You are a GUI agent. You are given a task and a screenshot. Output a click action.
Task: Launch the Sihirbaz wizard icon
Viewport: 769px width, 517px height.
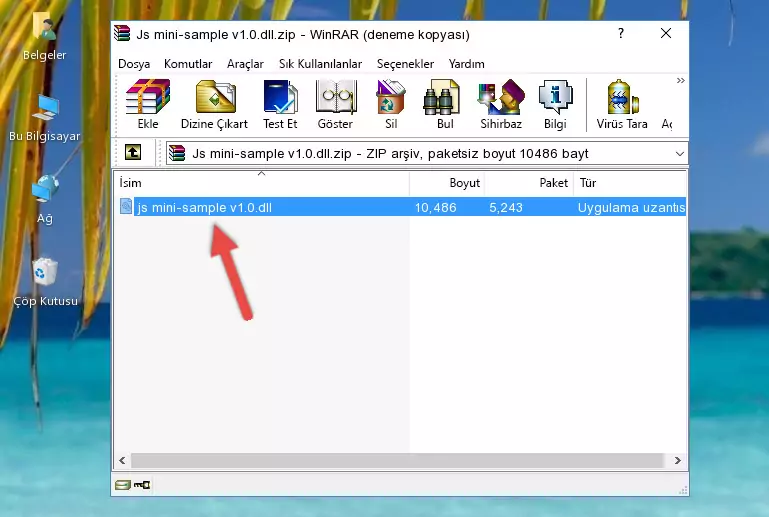(x=501, y=104)
